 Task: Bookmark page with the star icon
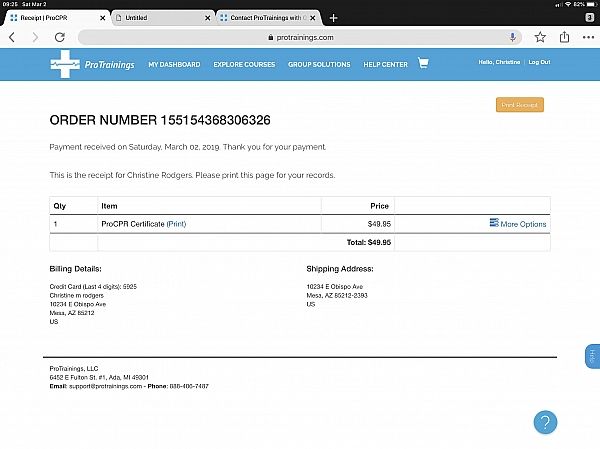540,37
